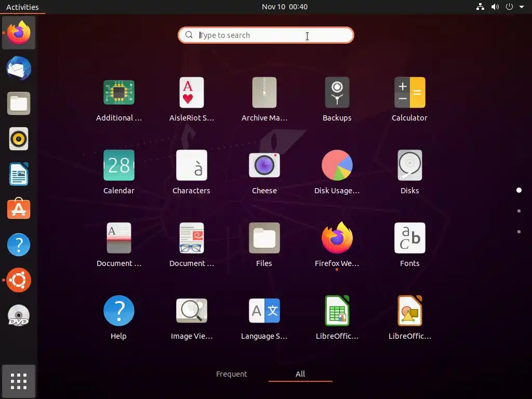Viewport: 532px width, 399px height.
Task: Click the volume icon in top bar
Action: 495,7
